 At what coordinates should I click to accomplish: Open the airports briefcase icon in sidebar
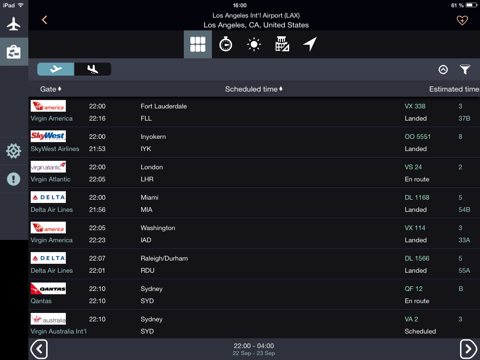(14, 52)
